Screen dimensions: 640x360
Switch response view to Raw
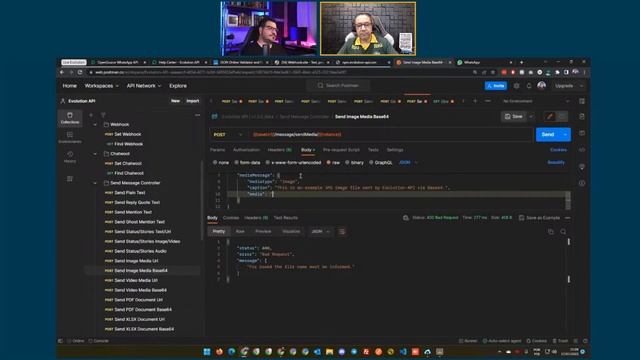[x=240, y=231]
